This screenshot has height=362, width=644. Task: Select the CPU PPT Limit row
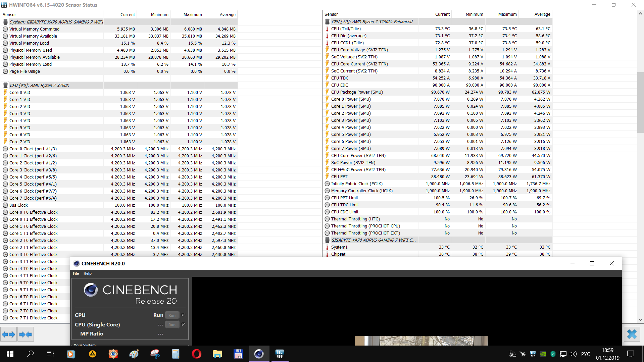438,198
